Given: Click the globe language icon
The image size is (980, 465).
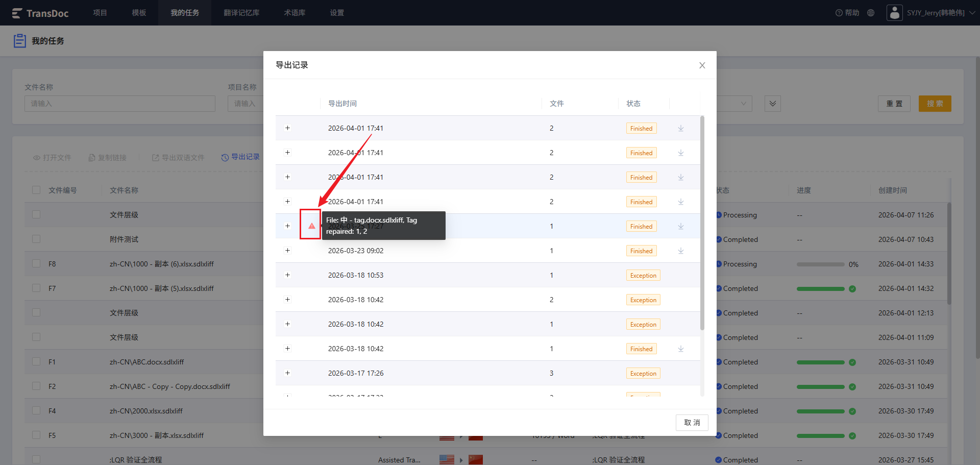Looking at the screenshot, I should (871, 13).
